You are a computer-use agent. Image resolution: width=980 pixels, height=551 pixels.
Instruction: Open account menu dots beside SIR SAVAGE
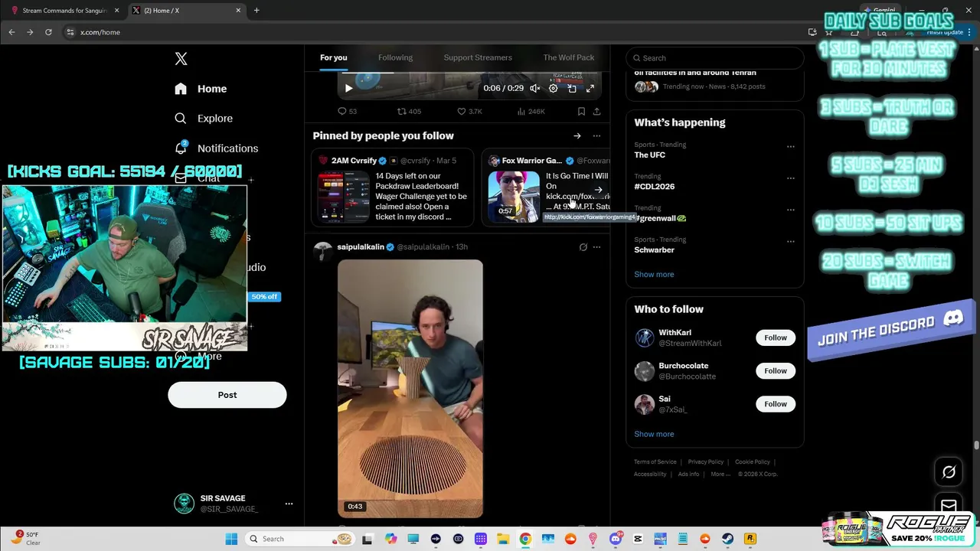point(289,504)
